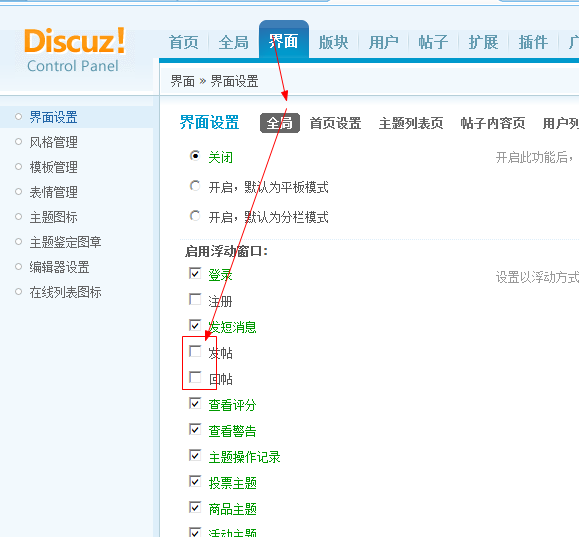Switch to the 主题列表页 sub-tab
Image resolution: width=579 pixels, height=537 pixels.
tap(411, 123)
